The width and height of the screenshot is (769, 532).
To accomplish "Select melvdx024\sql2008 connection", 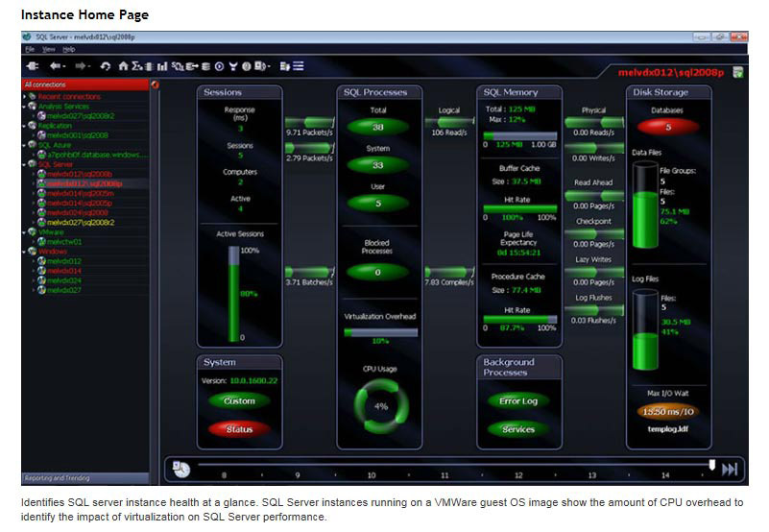I will pyautogui.click(x=78, y=212).
